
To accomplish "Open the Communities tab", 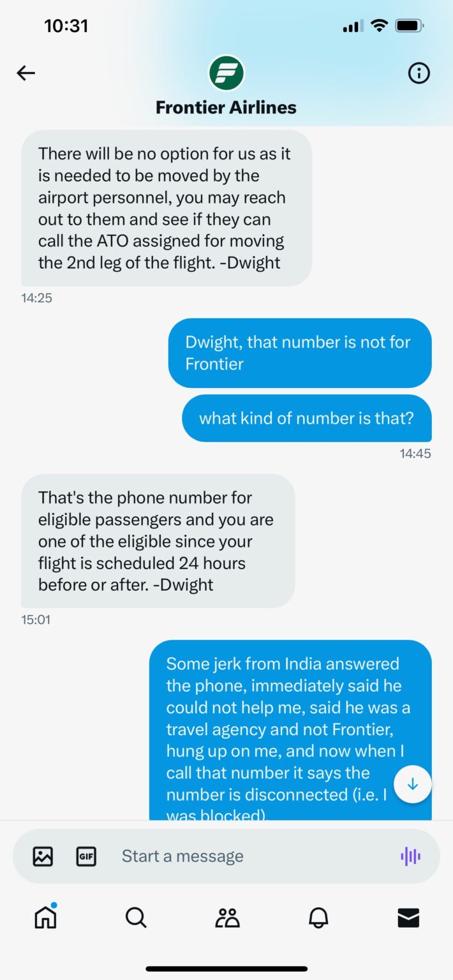I will [227, 917].
